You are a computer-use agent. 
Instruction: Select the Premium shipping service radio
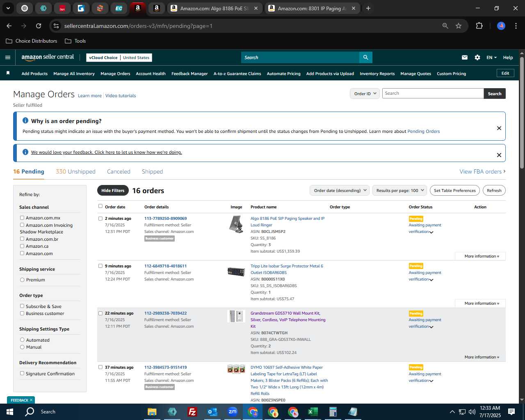tap(22, 280)
